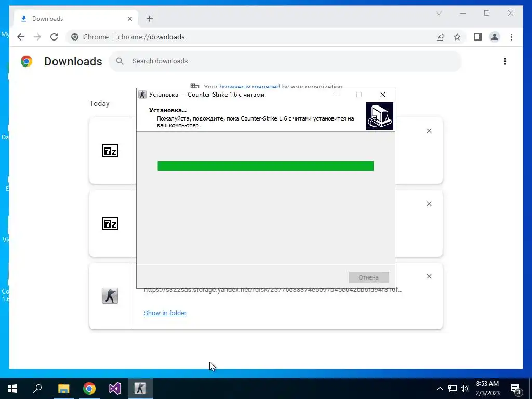Screen dimensions: 532x399
Task: Click the second 7z file icon
Action: coord(110,223)
